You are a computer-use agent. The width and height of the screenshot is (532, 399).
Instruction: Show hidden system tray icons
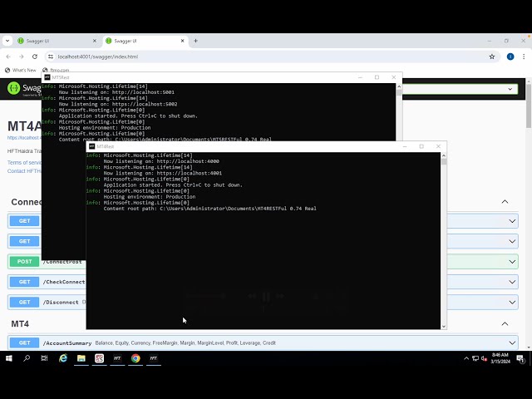coord(466,358)
